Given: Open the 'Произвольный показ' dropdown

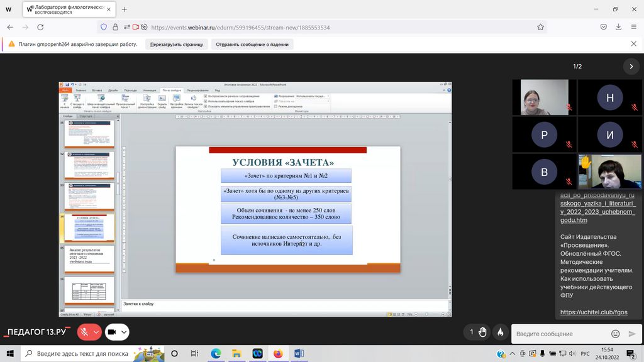Looking at the screenshot, I should (x=125, y=101).
